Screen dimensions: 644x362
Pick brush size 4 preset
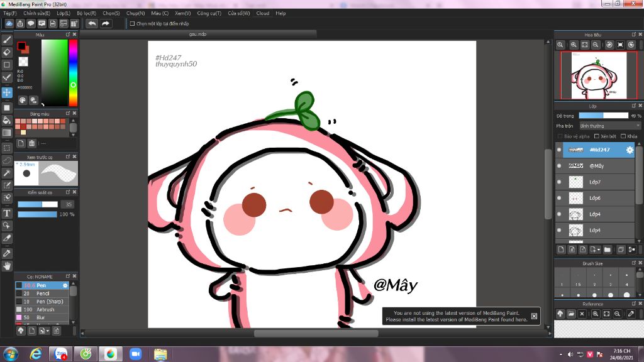[626, 279]
